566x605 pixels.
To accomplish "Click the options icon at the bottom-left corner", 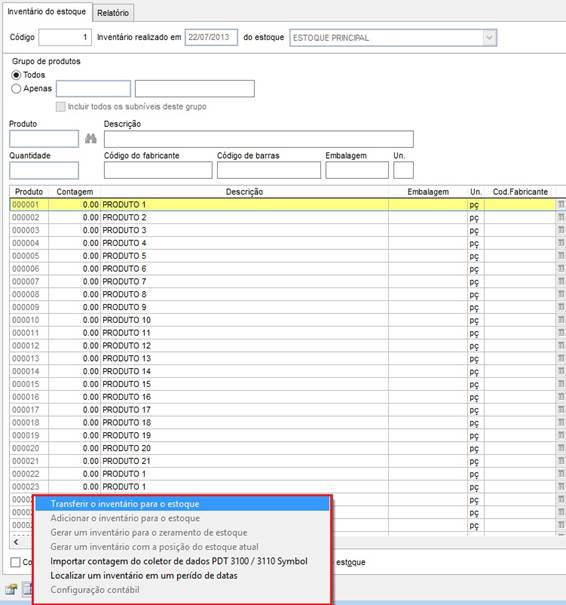I will click(x=11, y=589).
